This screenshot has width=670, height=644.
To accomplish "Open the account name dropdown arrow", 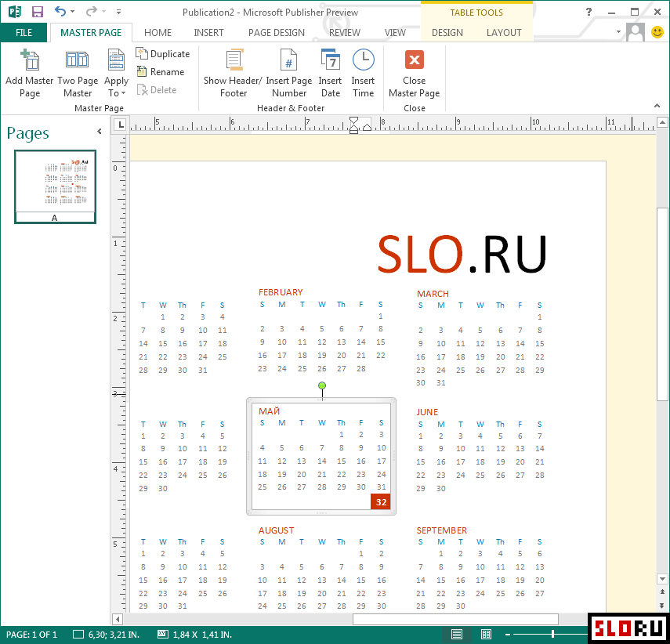I will (x=617, y=32).
